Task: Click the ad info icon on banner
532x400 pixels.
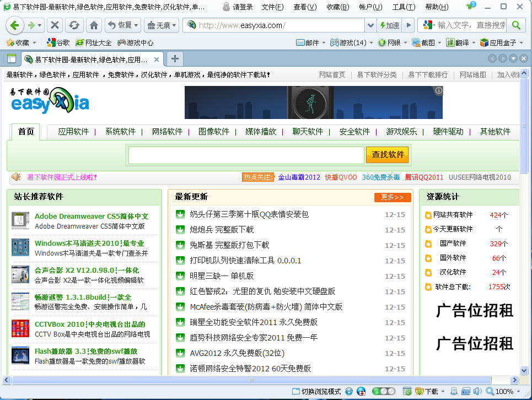Action: tap(438, 91)
